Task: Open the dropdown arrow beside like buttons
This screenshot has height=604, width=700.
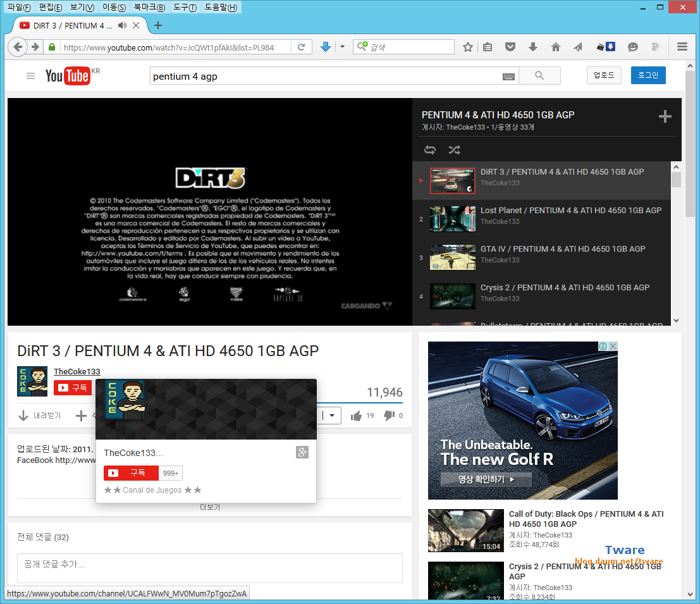Action: pyautogui.click(x=332, y=415)
